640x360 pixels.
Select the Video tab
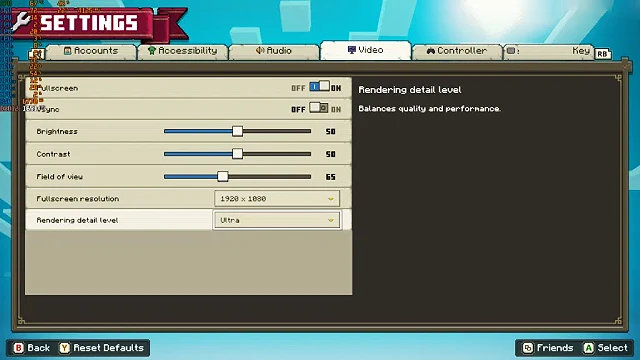[x=366, y=50]
